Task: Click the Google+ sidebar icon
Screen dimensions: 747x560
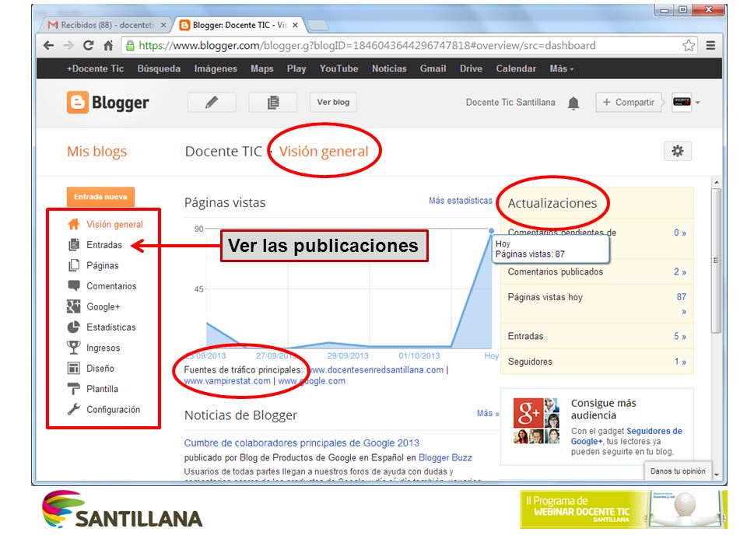Action: click(x=73, y=306)
